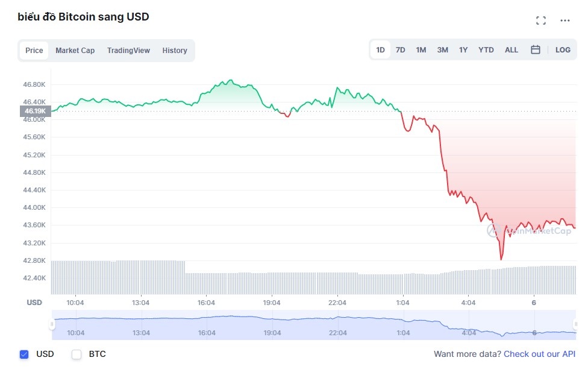This screenshot has width=588, height=378.
Task: Click the 46.19K current price label
Action: [x=34, y=111]
